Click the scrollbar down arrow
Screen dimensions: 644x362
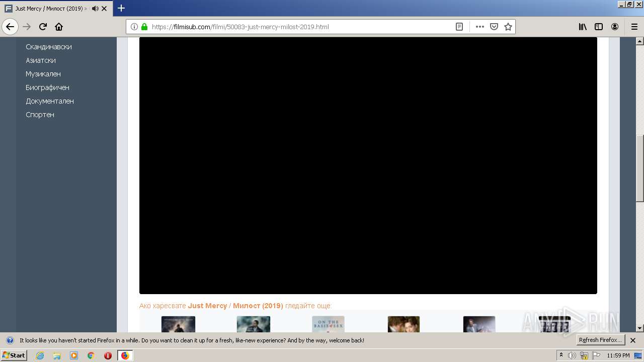click(x=640, y=328)
